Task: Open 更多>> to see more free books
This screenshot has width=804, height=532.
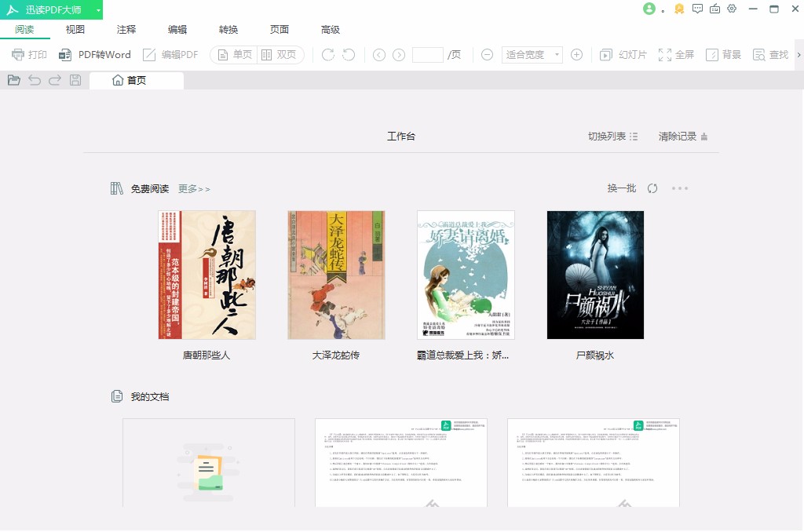Action: (x=193, y=188)
